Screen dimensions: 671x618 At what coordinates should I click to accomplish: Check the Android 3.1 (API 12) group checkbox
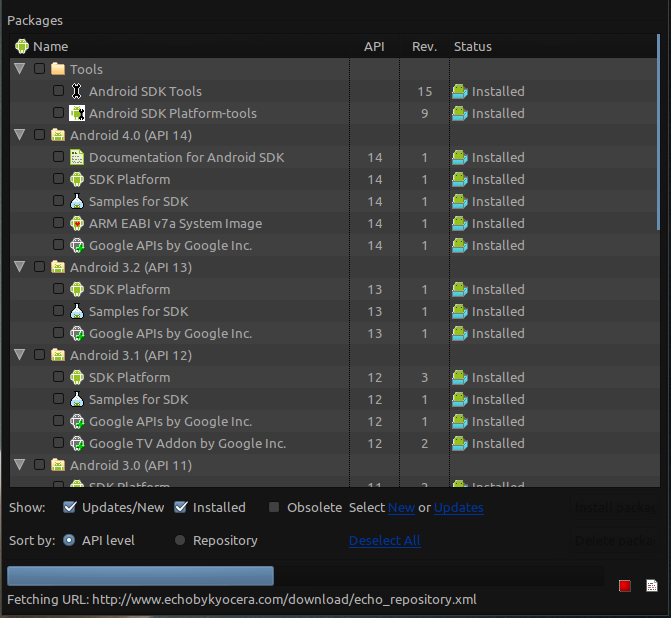tap(39, 355)
